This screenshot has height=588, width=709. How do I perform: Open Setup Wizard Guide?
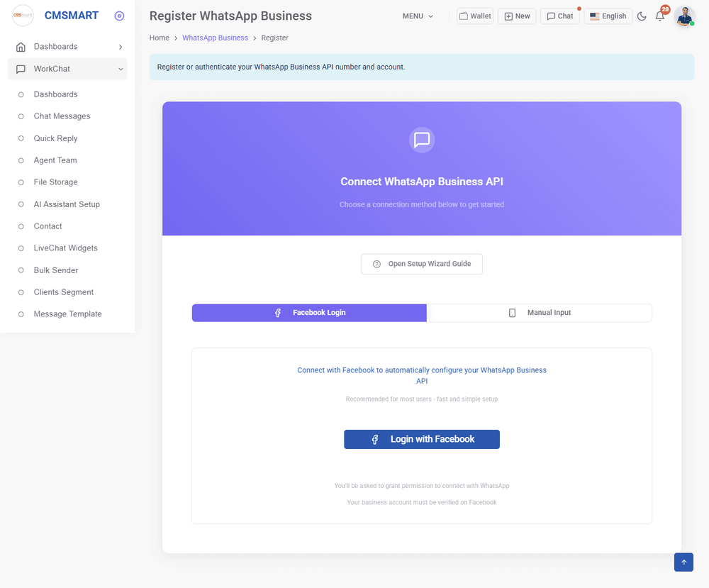point(422,264)
